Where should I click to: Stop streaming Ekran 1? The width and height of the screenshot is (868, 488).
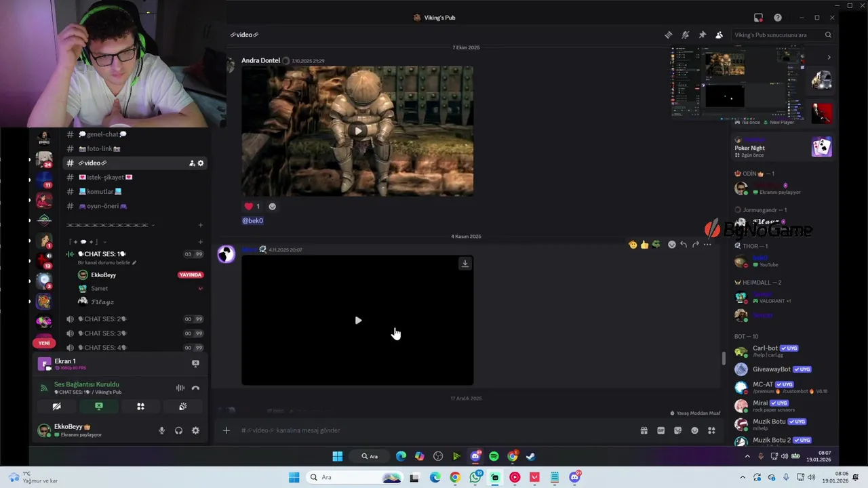click(x=195, y=363)
